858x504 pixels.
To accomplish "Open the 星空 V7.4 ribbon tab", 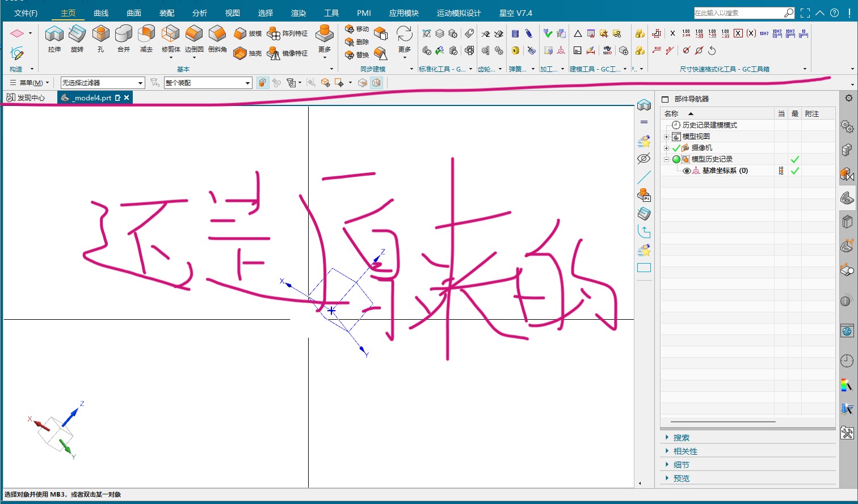I will (516, 13).
